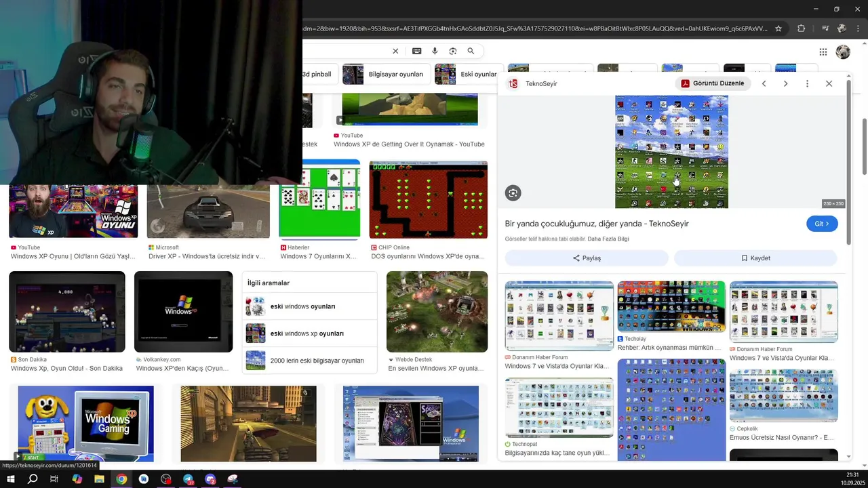Open the Driver XP car thumbnail
The height and width of the screenshot is (488, 868).
[208, 211]
